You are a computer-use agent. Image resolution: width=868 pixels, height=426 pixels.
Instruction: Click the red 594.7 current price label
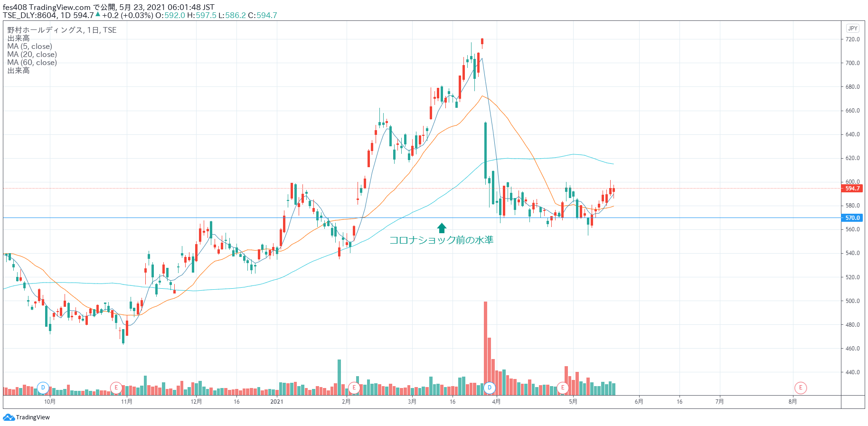852,189
